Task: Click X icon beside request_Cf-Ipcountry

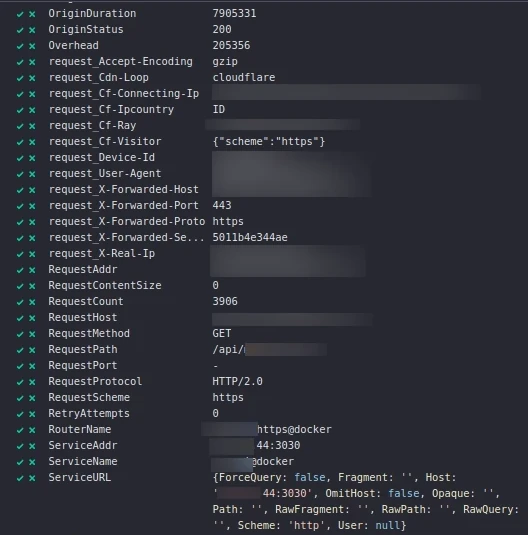Action: (32, 110)
